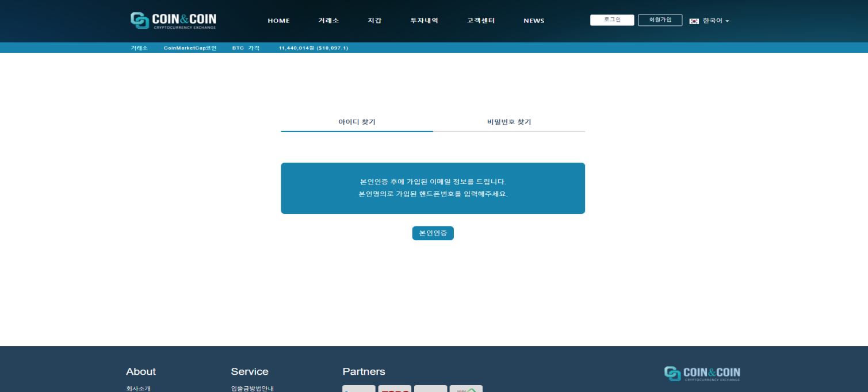Click the 본인인증 verification button
868x392 pixels.
(433, 233)
